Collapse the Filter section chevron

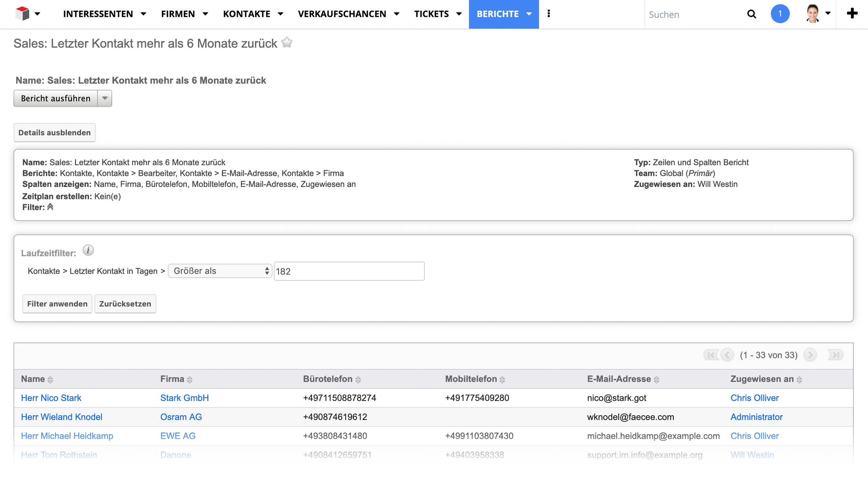coord(51,207)
